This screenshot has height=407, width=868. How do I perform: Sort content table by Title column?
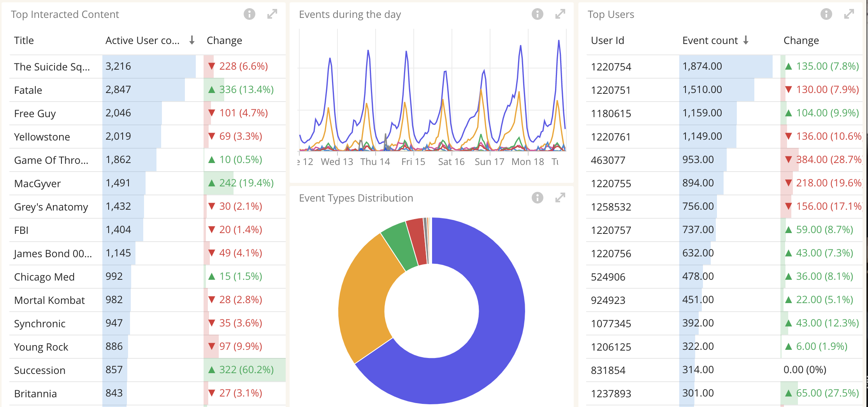click(x=24, y=40)
